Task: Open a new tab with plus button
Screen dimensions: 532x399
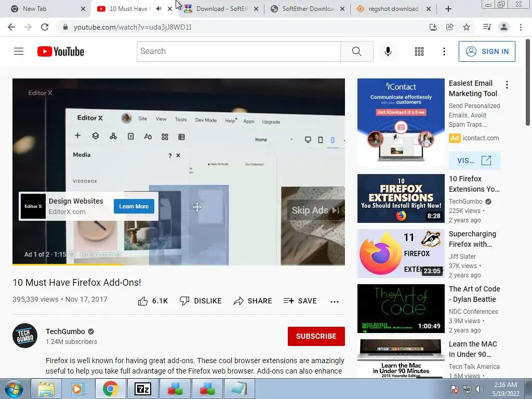Action: click(448, 9)
